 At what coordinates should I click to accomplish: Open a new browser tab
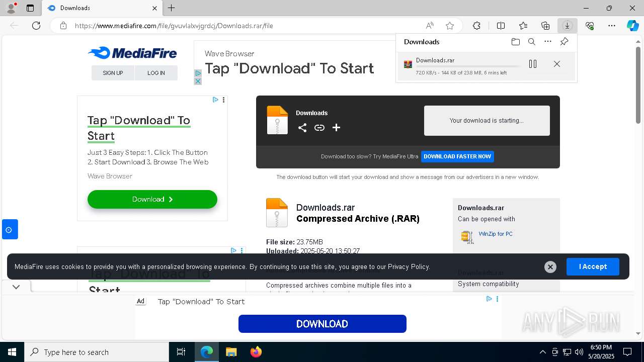(x=172, y=8)
